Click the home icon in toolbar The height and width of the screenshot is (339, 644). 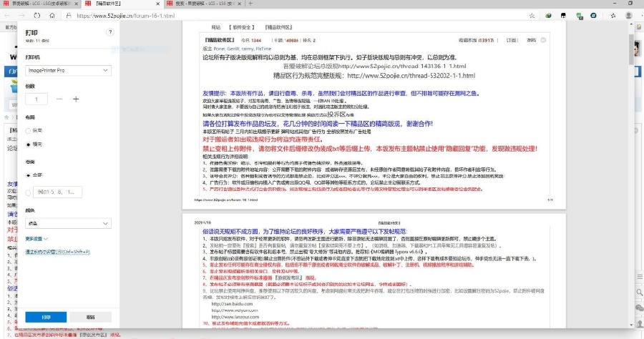coord(52,16)
